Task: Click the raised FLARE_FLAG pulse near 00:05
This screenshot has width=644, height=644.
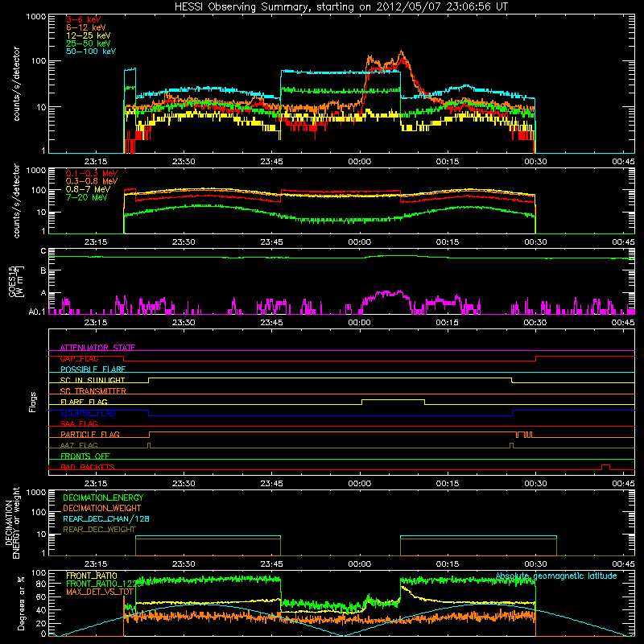Action: tap(393, 400)
